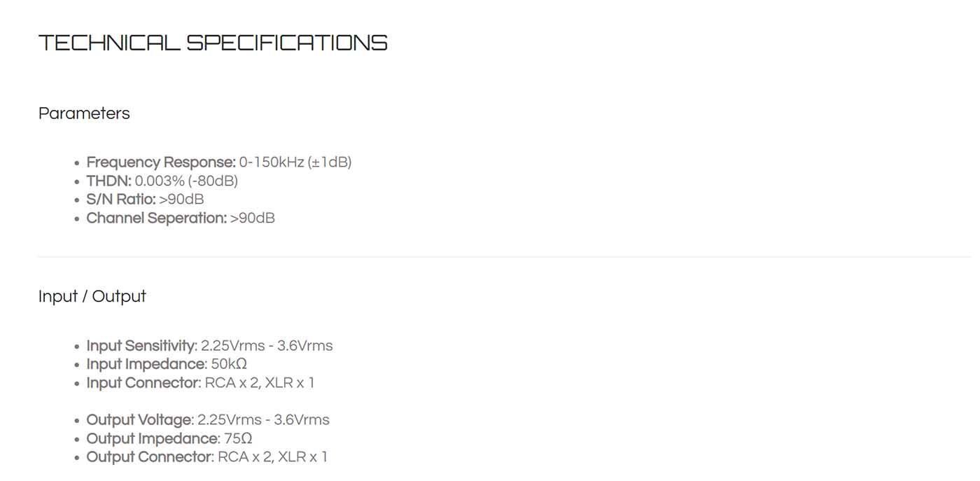980x481 pixels.
Task: Click the THDN 0.003% specification line
Action: (162, 181)
